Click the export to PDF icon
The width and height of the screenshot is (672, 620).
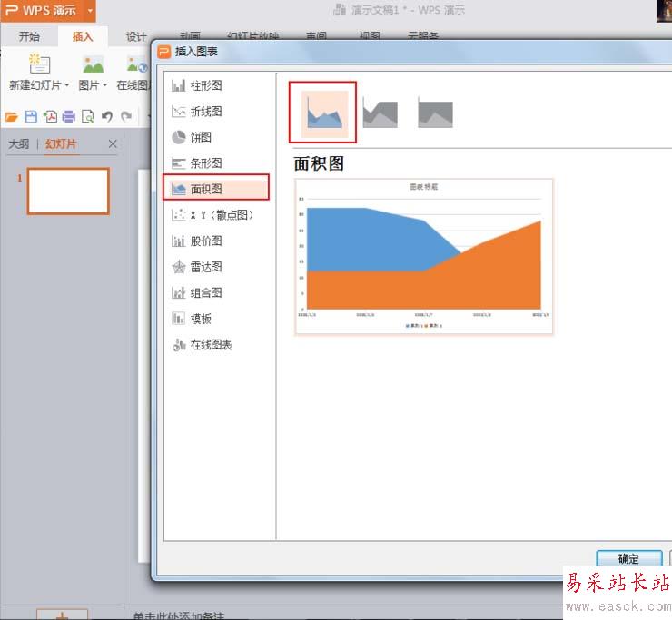[50, 116]
